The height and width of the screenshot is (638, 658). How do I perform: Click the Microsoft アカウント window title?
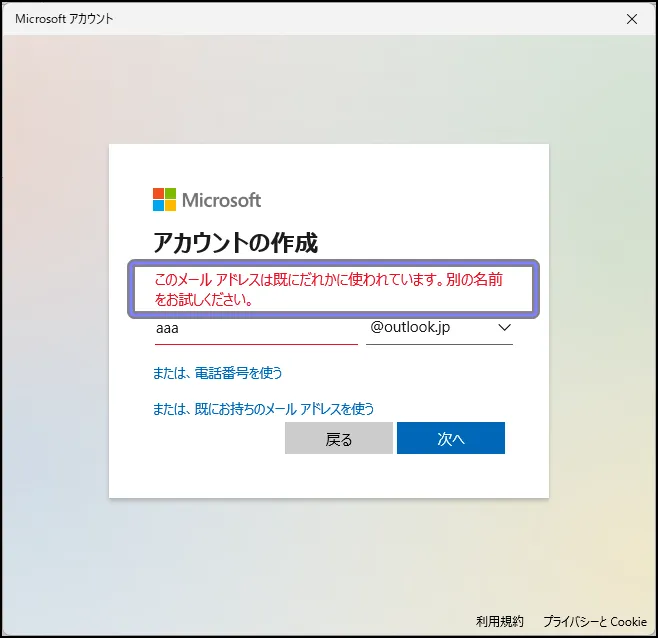point(64,19)
